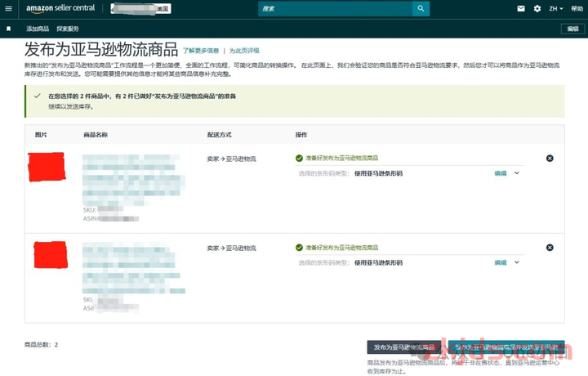
Task: Click the 操作 column header
Action: tap(301, 135)
